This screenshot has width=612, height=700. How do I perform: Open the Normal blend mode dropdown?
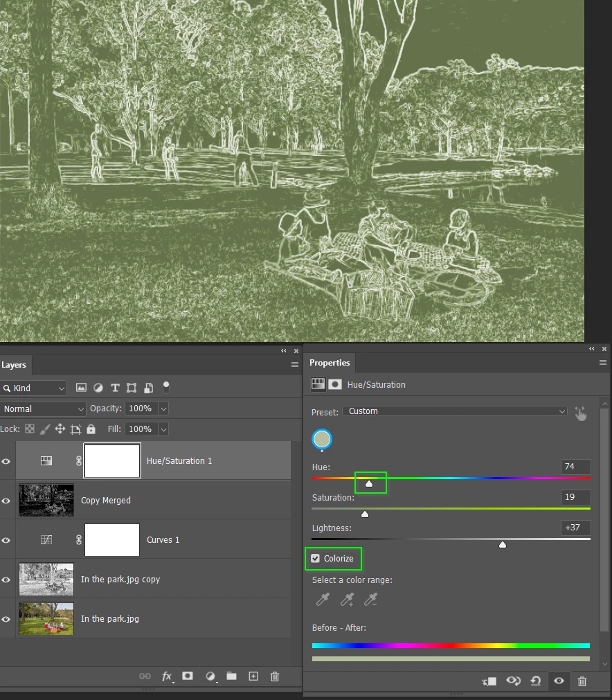[x=43, y=409]
